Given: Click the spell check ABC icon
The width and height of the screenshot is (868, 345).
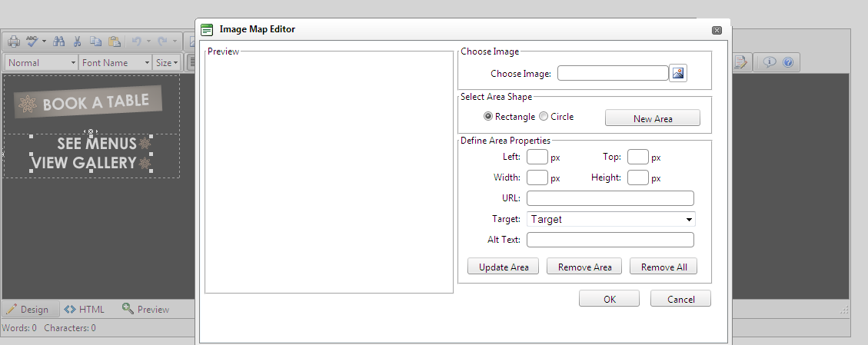Looking at the screenshot, I should tap(33, 41).
